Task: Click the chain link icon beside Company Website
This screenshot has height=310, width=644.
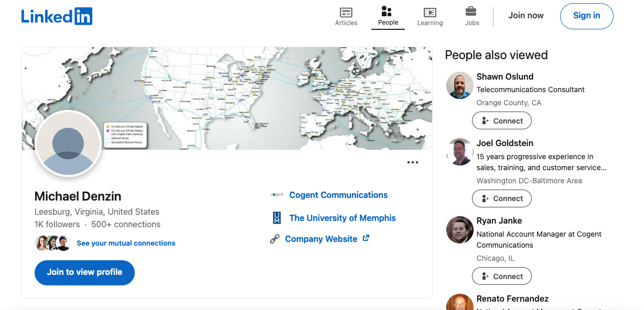Action: point(275,239)
